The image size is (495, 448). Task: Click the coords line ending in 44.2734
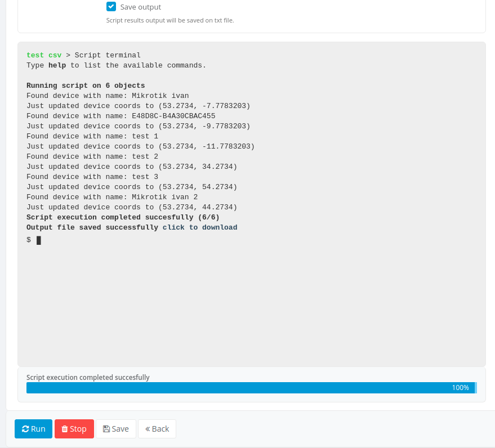pos(132,207)
